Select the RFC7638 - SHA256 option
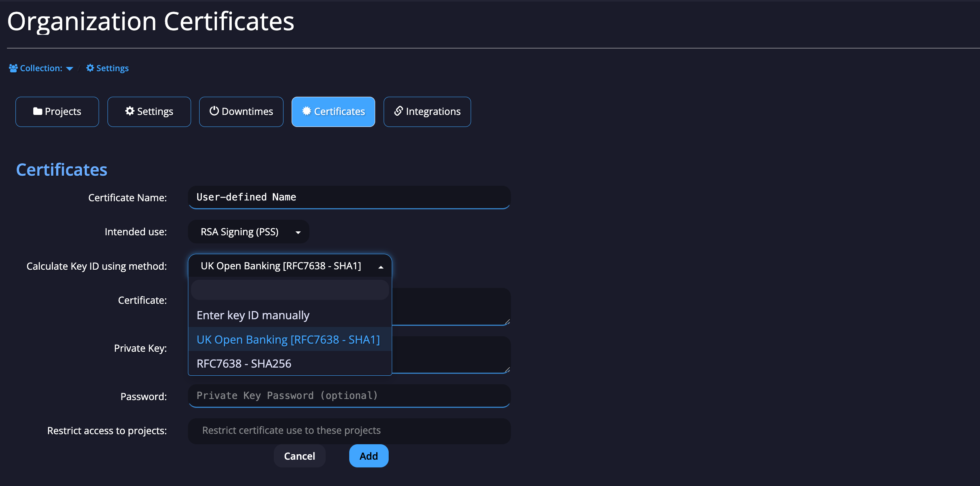Viewport: 980px width, 486px height. click(244, 363)
